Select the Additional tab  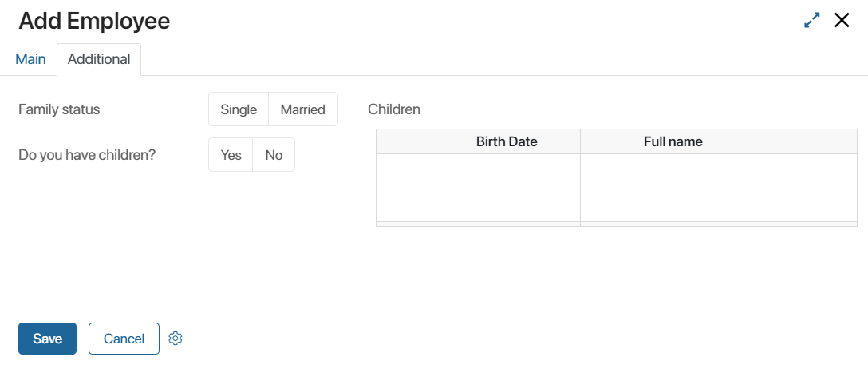tap(99, 59)
